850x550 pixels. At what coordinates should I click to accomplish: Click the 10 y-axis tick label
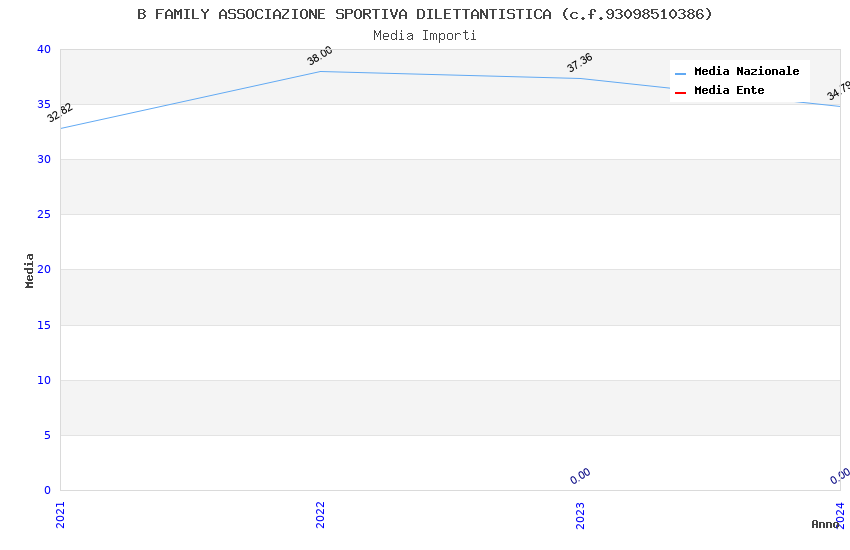pos(42,380)
